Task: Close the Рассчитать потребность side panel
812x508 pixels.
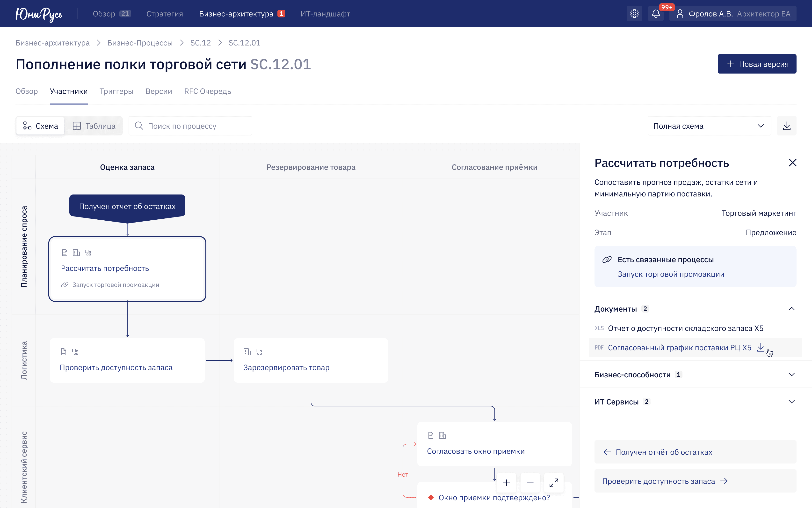Action: (792, 163)
